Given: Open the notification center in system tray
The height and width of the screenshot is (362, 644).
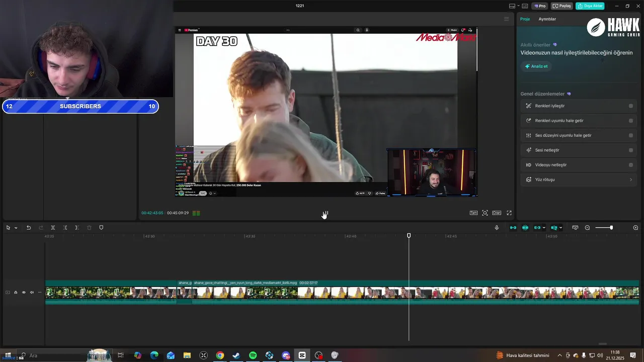Looking at the screenshot, I should click(633, 355).
